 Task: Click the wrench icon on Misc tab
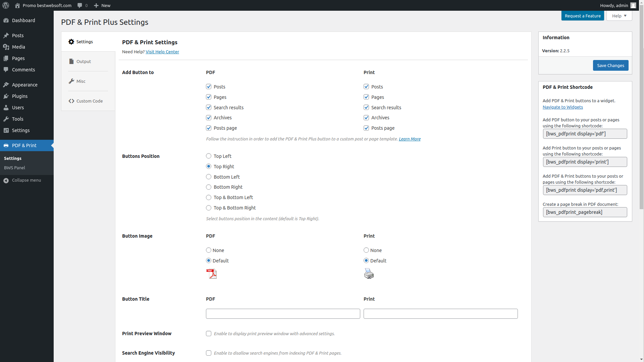click(x=71, y=81)
